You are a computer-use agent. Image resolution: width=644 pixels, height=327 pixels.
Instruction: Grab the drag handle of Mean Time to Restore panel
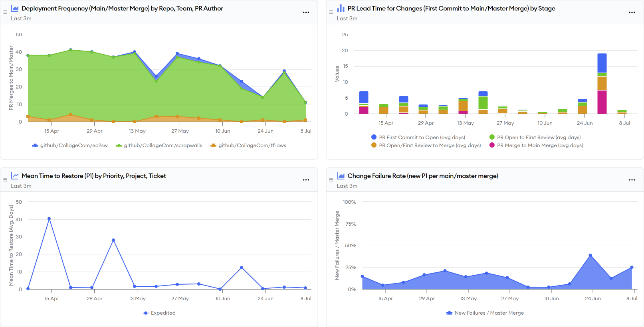coord(5,180)
